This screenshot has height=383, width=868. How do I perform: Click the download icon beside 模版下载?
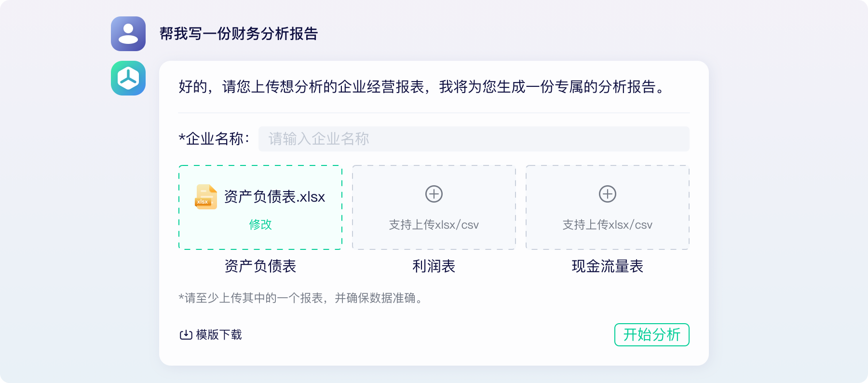(185, 334)
